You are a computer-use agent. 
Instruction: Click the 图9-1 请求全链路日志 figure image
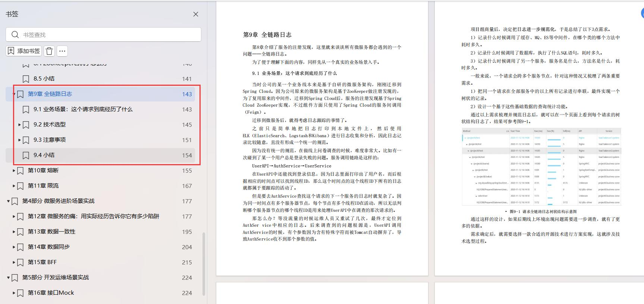pos(541,167)
